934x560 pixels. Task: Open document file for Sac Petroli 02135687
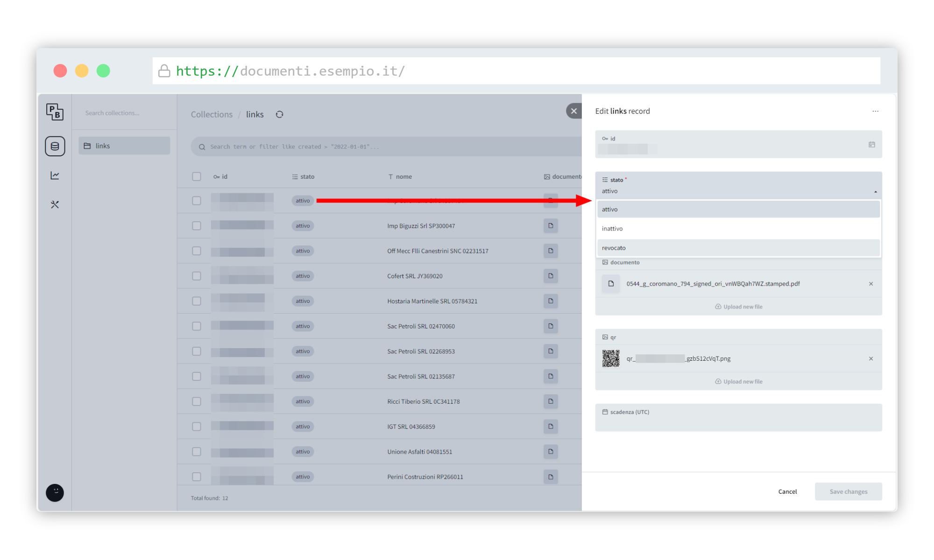pos(551,376)
